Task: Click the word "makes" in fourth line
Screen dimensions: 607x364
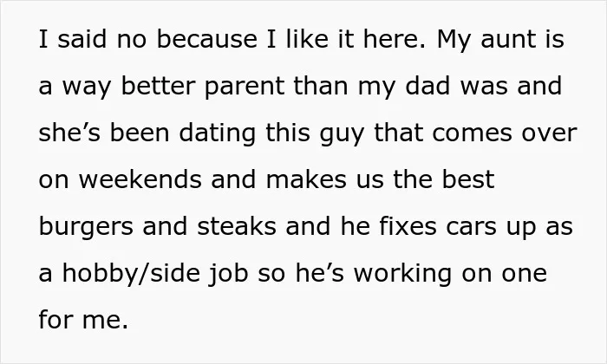Action: [306, 179]
